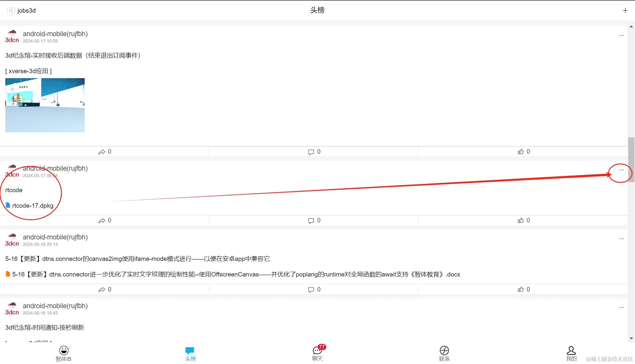Click the jobs3d avatar icon
The height and width of the screenshot is (364, 635).
click(11, 11)
